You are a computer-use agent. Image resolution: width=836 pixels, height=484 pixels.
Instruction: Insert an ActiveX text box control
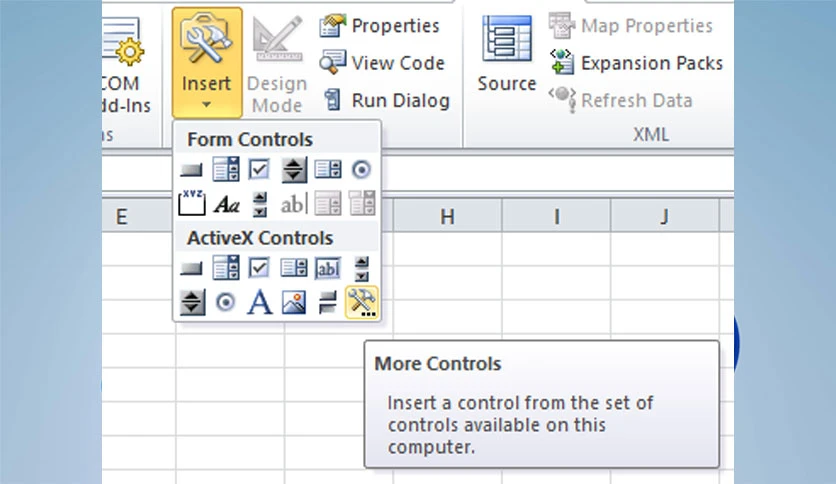click(x=327, y=268)
